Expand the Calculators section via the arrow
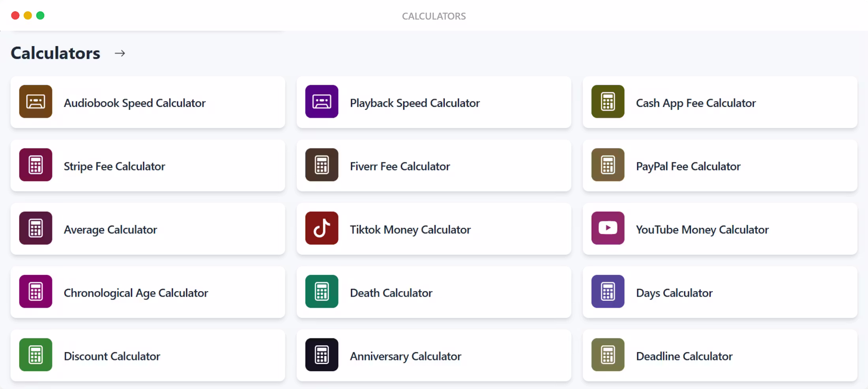Viewport: 868px width, 389px height. 120,53
